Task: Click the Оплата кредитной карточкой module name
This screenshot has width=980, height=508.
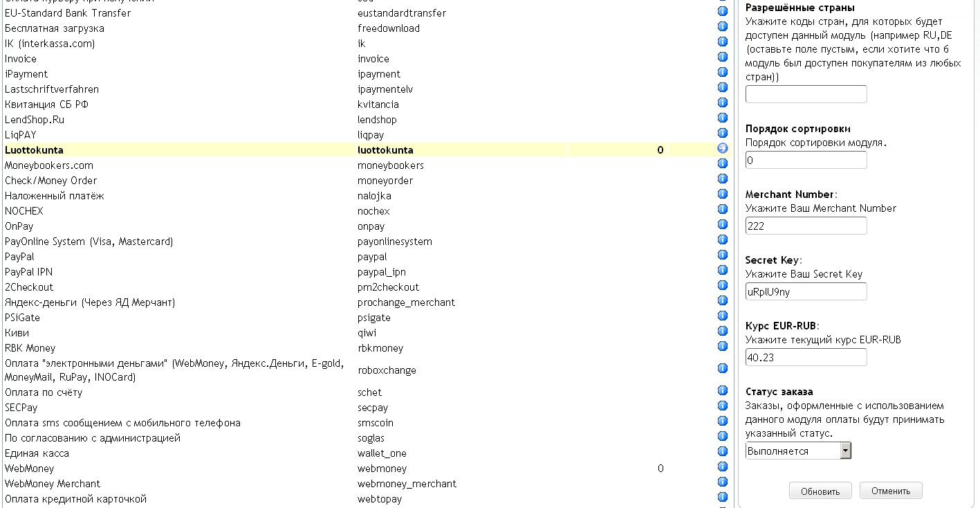Action: [75, 499]
